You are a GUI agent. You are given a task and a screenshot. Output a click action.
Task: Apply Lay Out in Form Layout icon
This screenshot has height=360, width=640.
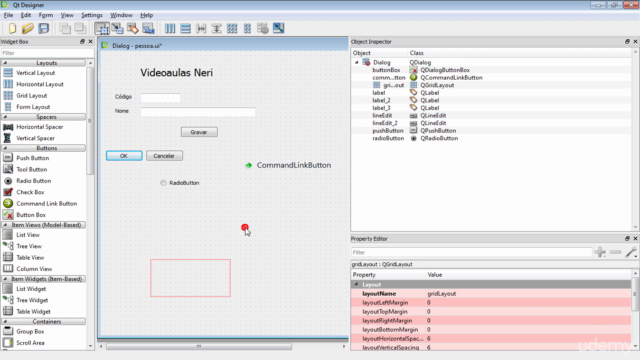[247, 28]
